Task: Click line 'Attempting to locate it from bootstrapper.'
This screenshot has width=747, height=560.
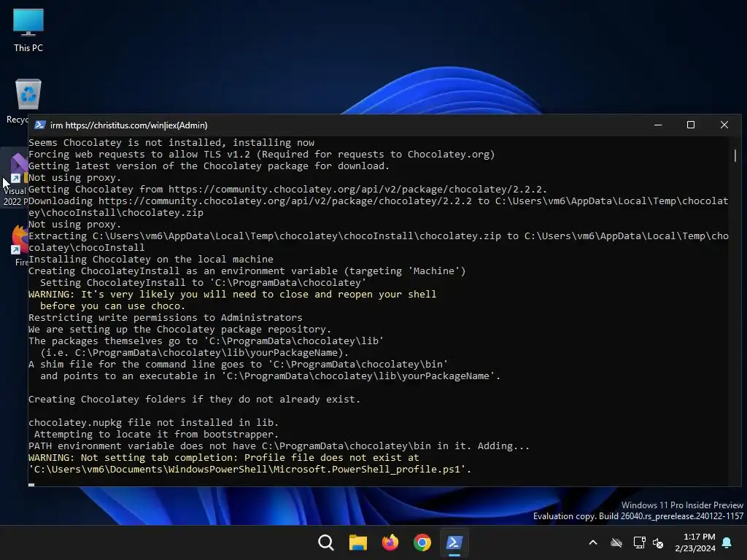Action: (156, 435)
